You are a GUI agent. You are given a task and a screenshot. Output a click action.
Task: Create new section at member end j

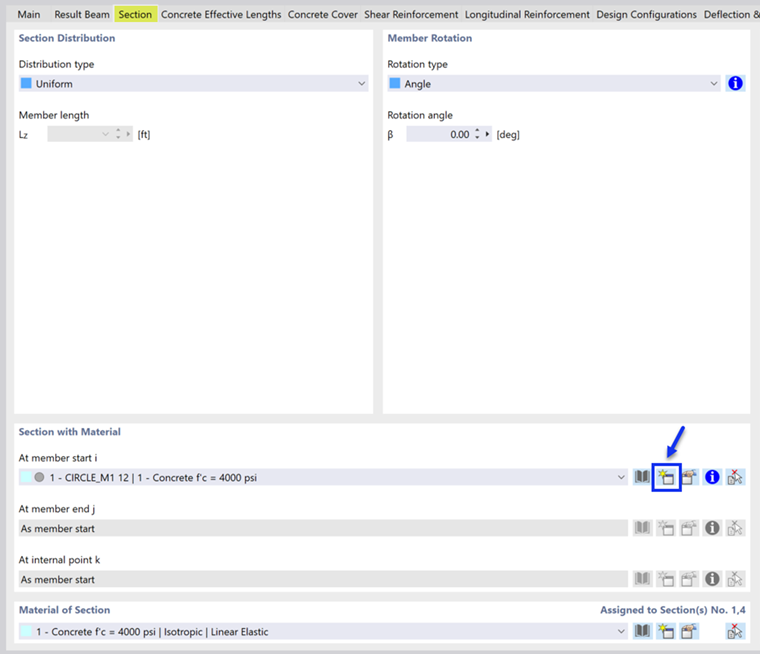666,528
